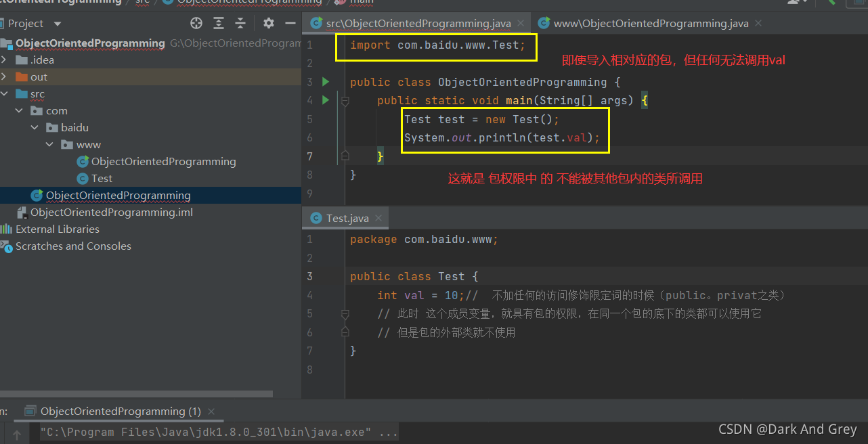Image resolution: width=868 pixels, height=444 pixels.
Task: Select the ObjectOrientedProgramming (1) run tab
Action: 121,411
